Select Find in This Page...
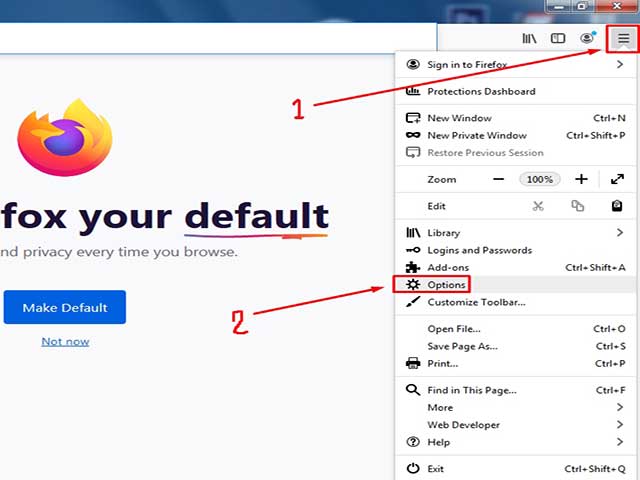 click(x=515, y=390)
